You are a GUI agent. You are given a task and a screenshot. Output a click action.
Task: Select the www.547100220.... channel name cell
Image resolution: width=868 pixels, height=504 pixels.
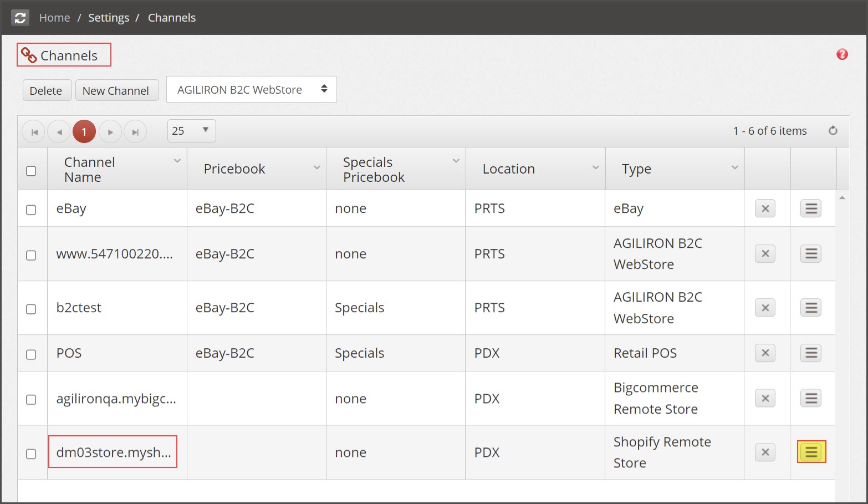pyautogui.click(x=117, y=254)
